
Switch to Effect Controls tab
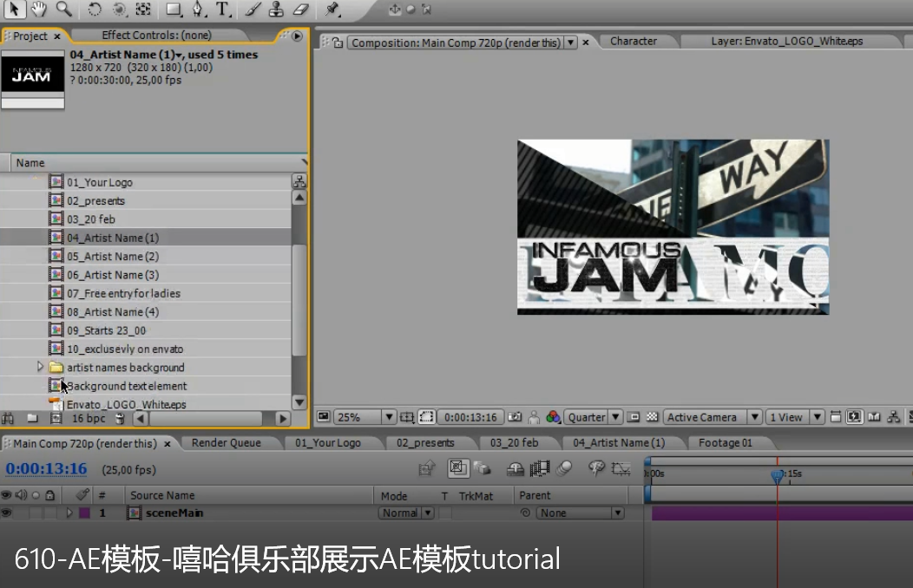[156, 36]
